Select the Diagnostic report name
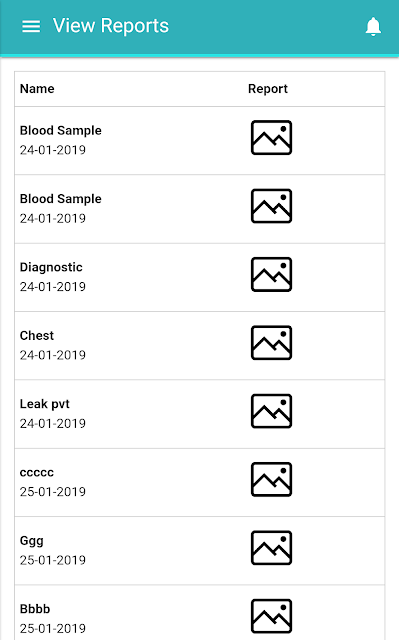This screenshot has height=640, width=399. pyautogui.click(x=51, y=267)
